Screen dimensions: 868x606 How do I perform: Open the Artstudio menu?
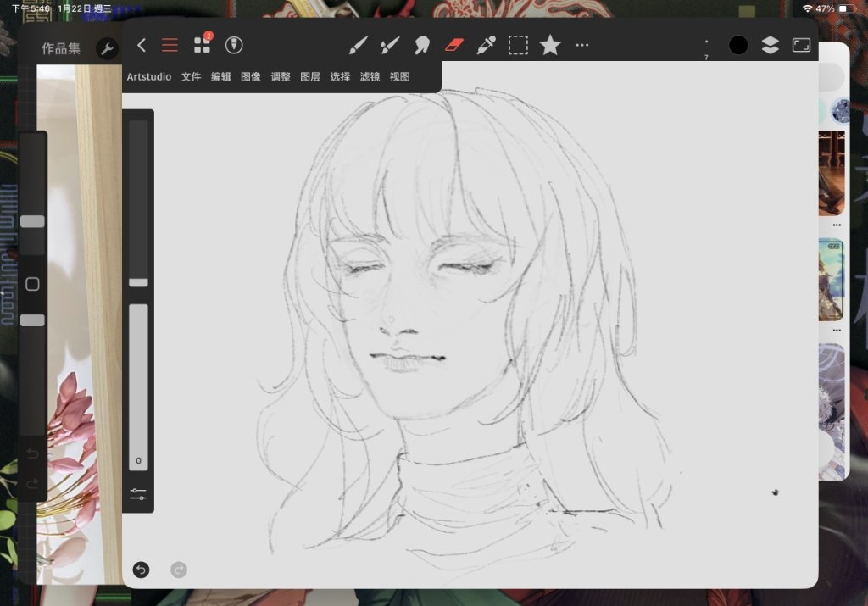(x=149, y=77)
